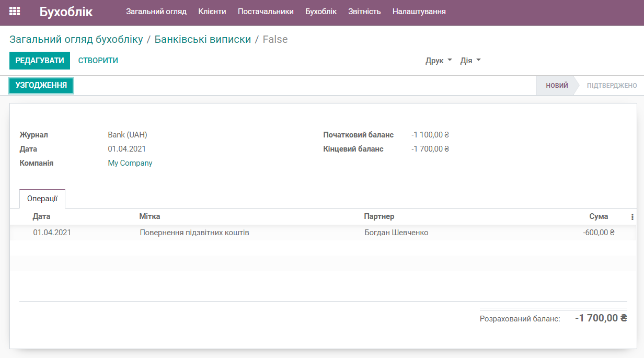The image size is (644, 358).
Task: Open the Клієнти menu
Action: pyautogui.click(x=212, y=11)
